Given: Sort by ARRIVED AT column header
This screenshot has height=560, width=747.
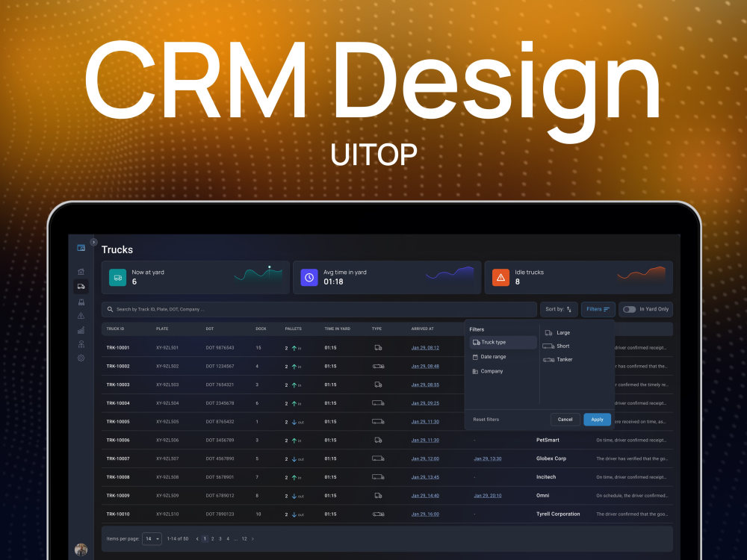Looking at the screenshot, I should 423,329.
